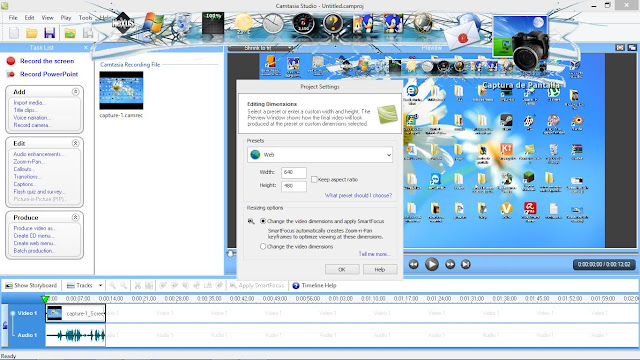Click the cut scissors icon in timeline toolbar

tap(138, 285)
